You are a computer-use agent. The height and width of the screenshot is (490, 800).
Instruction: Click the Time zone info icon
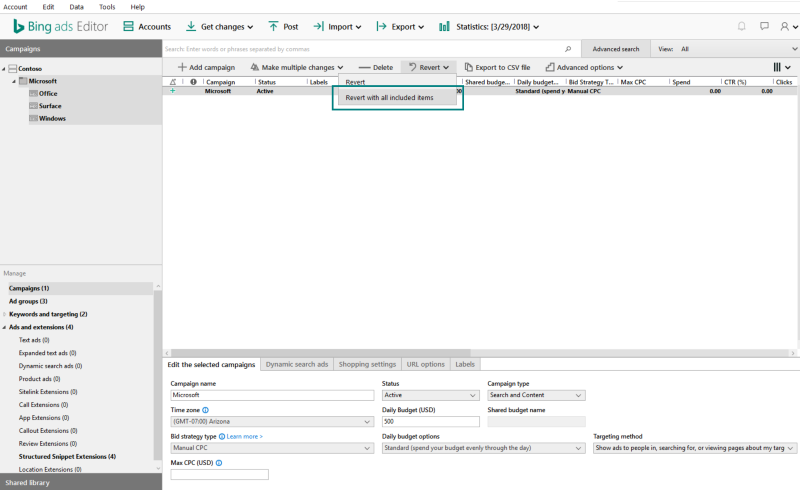click(x=206, y=410)
